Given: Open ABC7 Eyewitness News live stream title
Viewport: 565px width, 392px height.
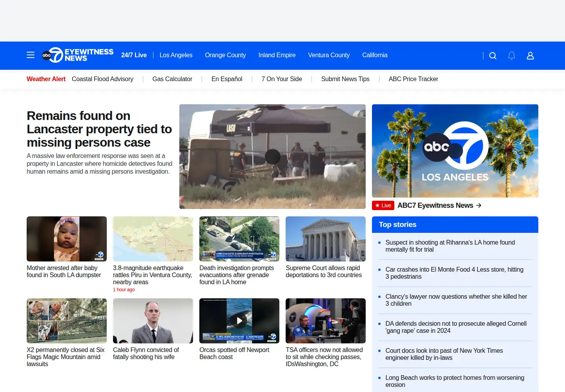Looking at the screenshot, I should tap(435, 205).
